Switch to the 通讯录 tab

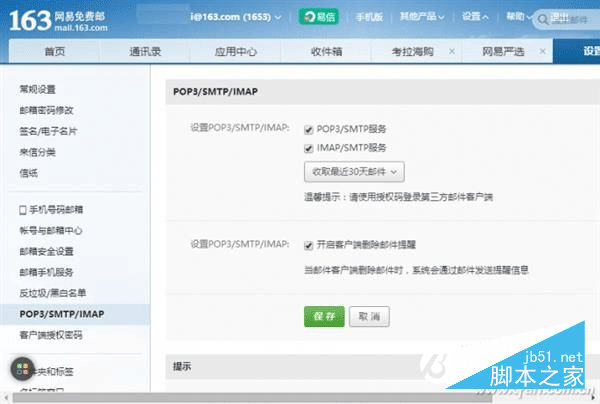click(x=145, y=51)
